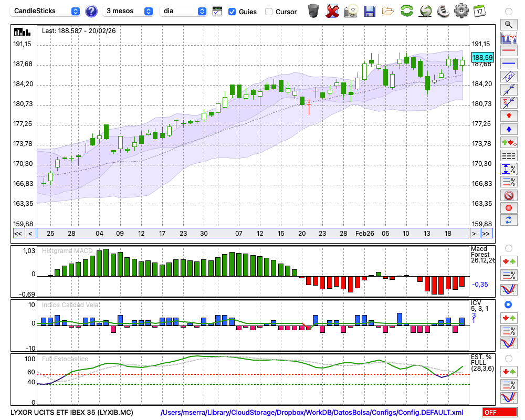The width and height of the screenshot is (525, 420).
Task: Open the '3 mesos' period dropdown
Action: pyautogui.click(x=128, y=11)
